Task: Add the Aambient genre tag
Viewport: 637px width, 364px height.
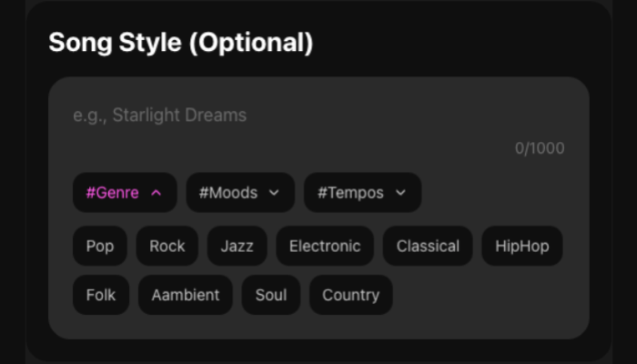Action: 186,295
